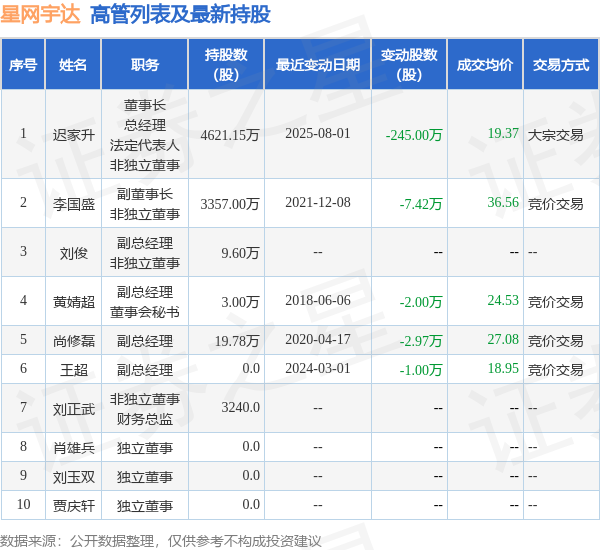Click 竞价交易 in 王超's row
The height and width of the screenshot is (550, 600).
click(x=556, y=370)
